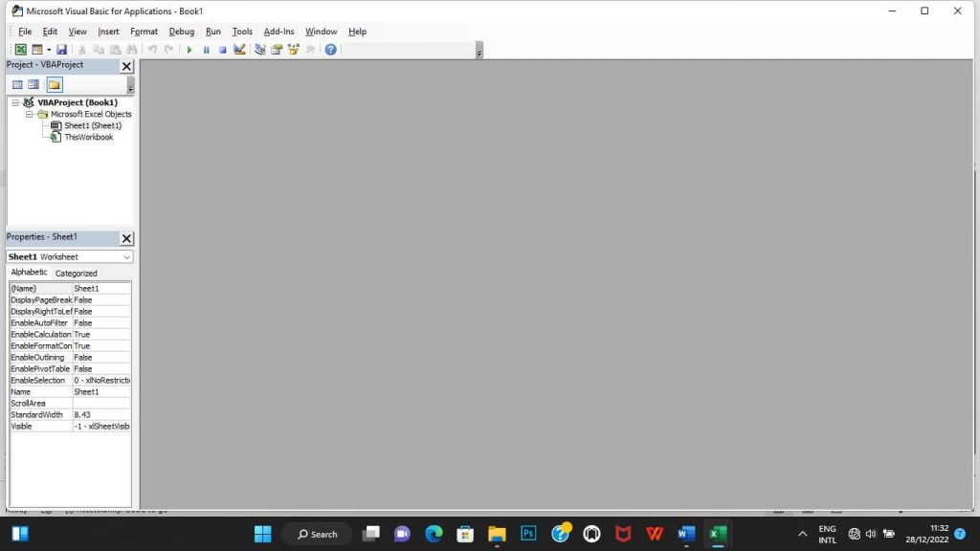Click View Code icon in Project panel
This screenshot has height=551, width=980.
pos(17,84)
